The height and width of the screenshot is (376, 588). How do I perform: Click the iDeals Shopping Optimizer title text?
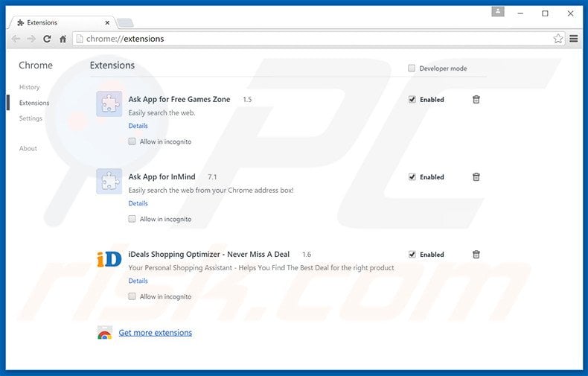209,255
